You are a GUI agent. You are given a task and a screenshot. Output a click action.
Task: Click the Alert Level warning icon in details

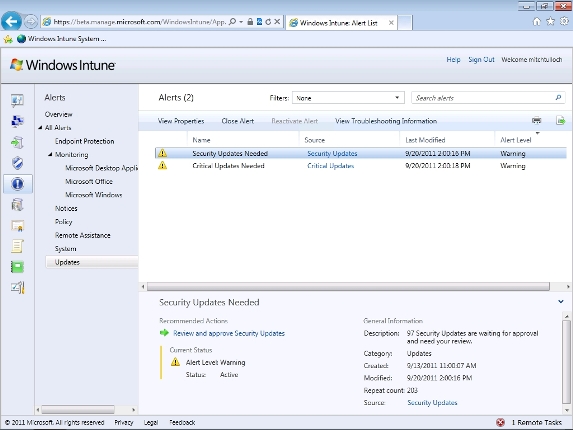pos(175,362)
